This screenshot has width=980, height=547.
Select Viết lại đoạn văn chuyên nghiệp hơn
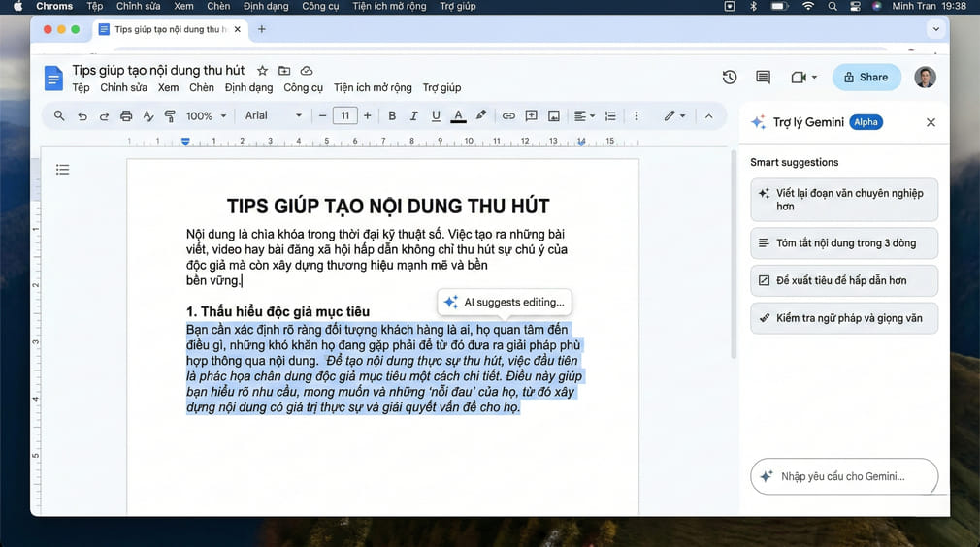(x=844, y=200)
